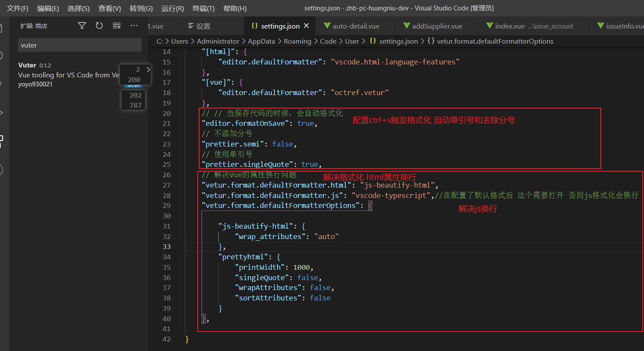
Task: Click the Administrator breadcrumb segment
Action: pyautogui.click(x=218, y=41)
